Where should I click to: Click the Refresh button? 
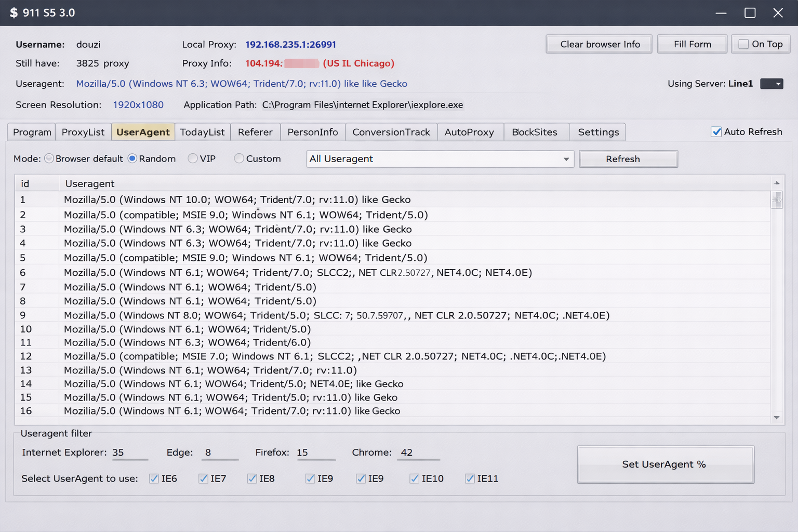point(628,158)
